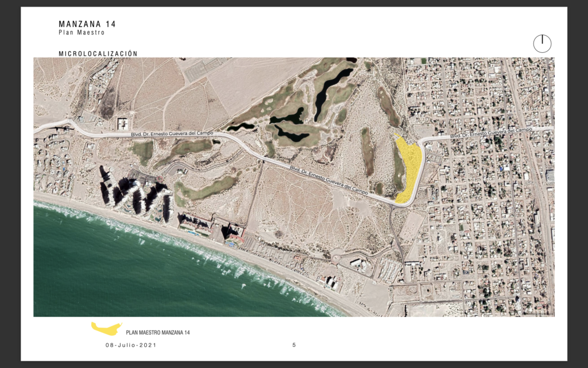Click the boulevard label at the map's upper right
588x368 pixels.
coord(492,134)
